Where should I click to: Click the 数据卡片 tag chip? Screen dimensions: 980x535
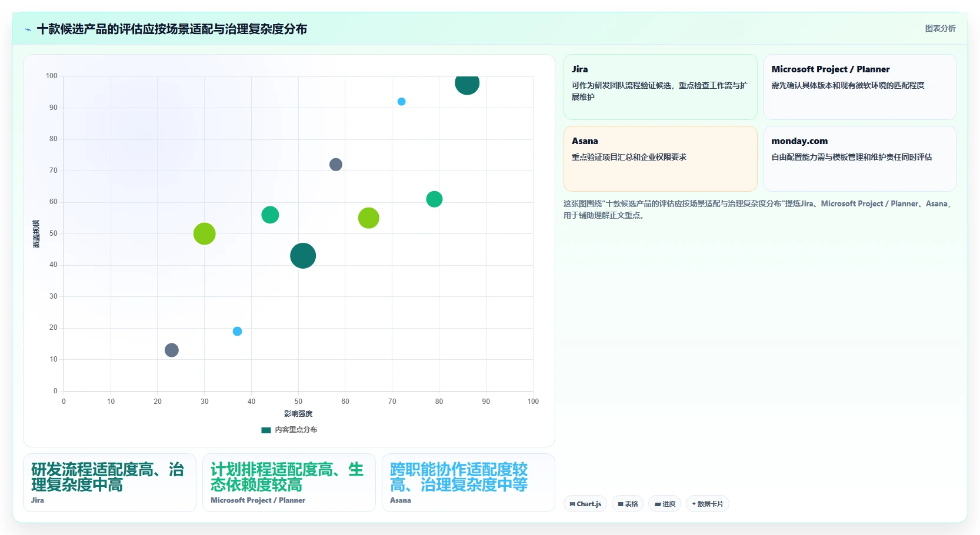point(707,504)
